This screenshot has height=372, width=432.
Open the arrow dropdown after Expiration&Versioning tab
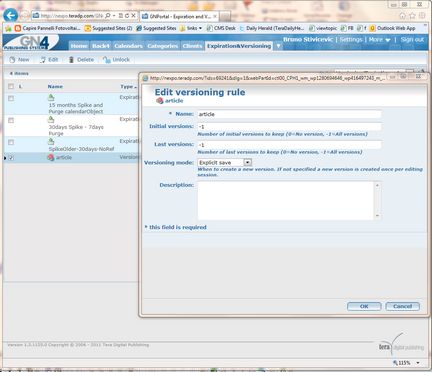(278, 46)
